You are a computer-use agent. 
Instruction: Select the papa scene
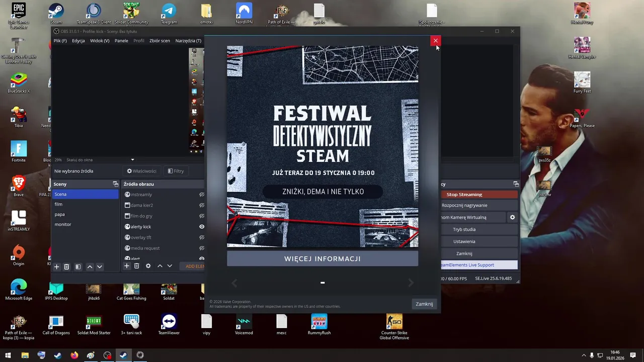(85, 214)
